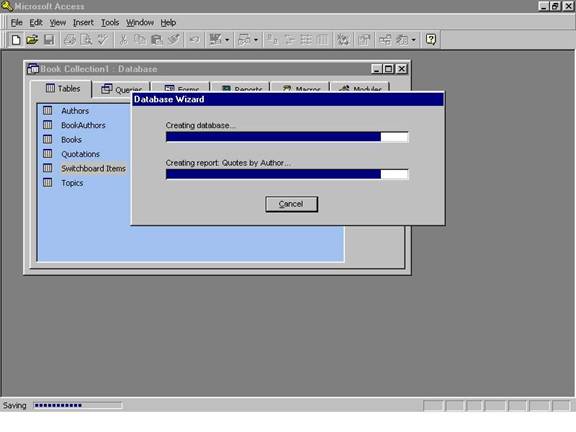
Task: Click Cancel in Database Wizard
Action: (x=291, y=204)
